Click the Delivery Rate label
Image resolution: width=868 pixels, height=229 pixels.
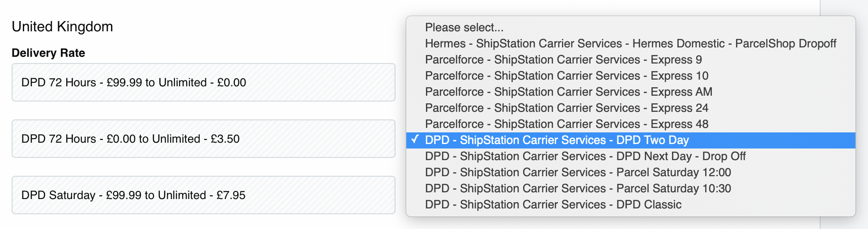point(48,53)
